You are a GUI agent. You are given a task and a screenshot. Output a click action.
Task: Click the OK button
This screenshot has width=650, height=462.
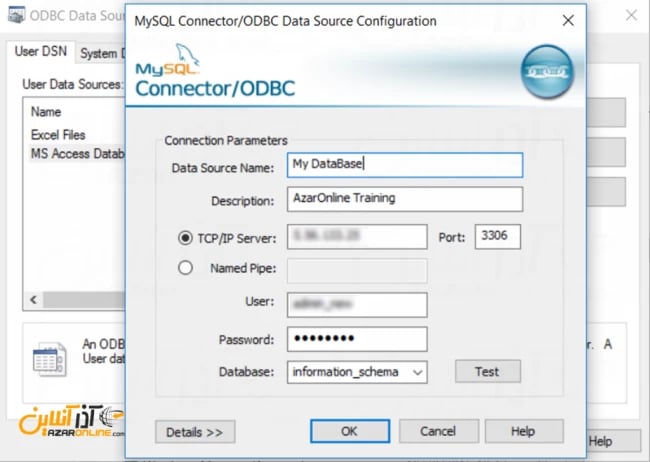(x=350, y=431)
